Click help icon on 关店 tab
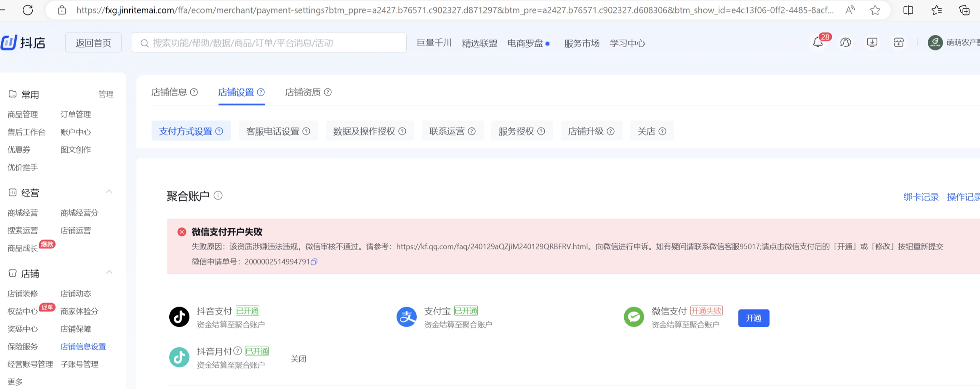This screenshot has width=980, height=389. [x=663, y=131]
